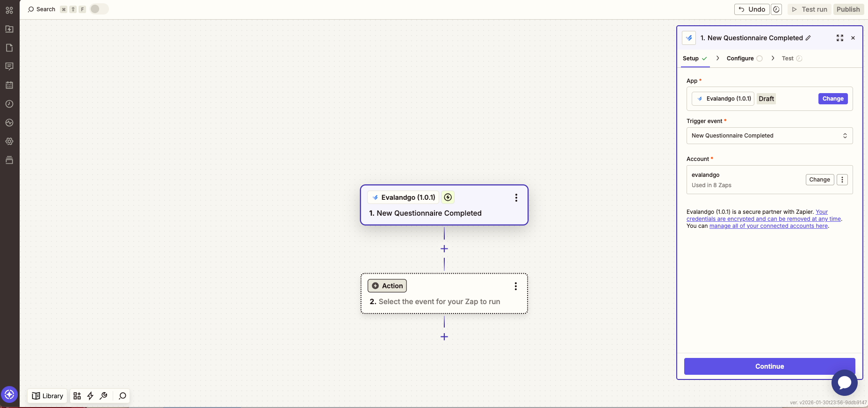Click the manage connected accounts link

[x=768, y=226]
